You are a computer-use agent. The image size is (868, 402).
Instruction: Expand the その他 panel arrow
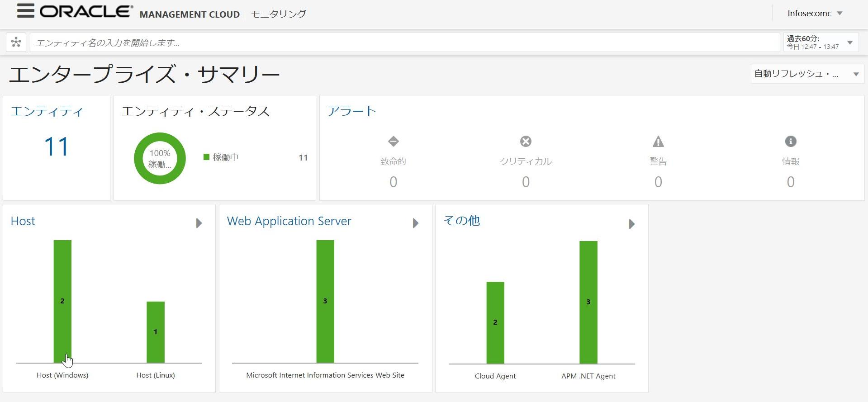tap(632, 224)
